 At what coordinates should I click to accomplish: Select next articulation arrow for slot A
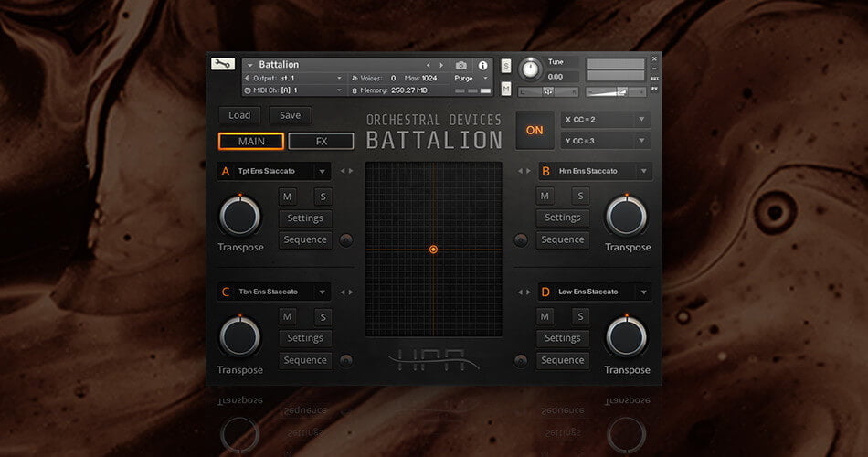tap(351, 171)
